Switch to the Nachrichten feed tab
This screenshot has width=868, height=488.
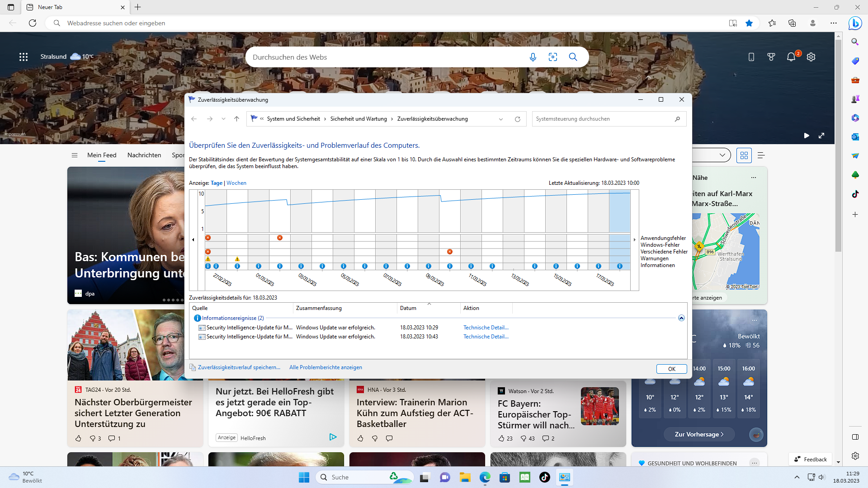tap(144, 155)
